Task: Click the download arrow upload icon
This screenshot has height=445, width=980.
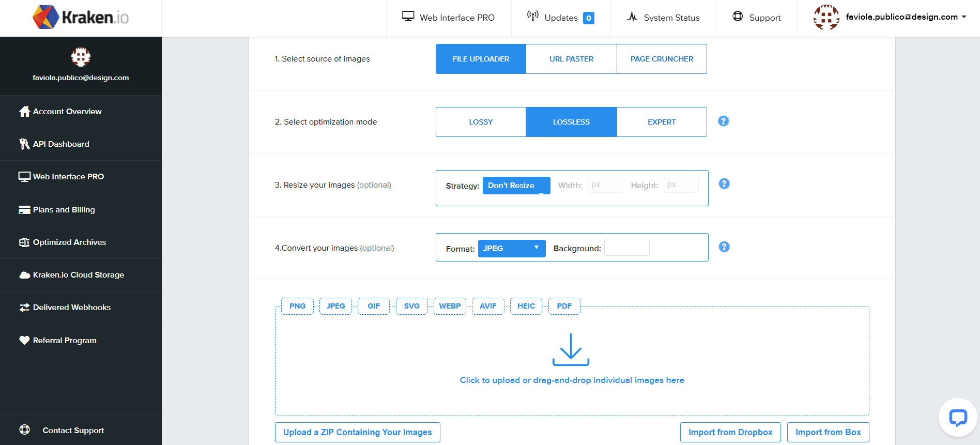Action: [x=571, y=350]
